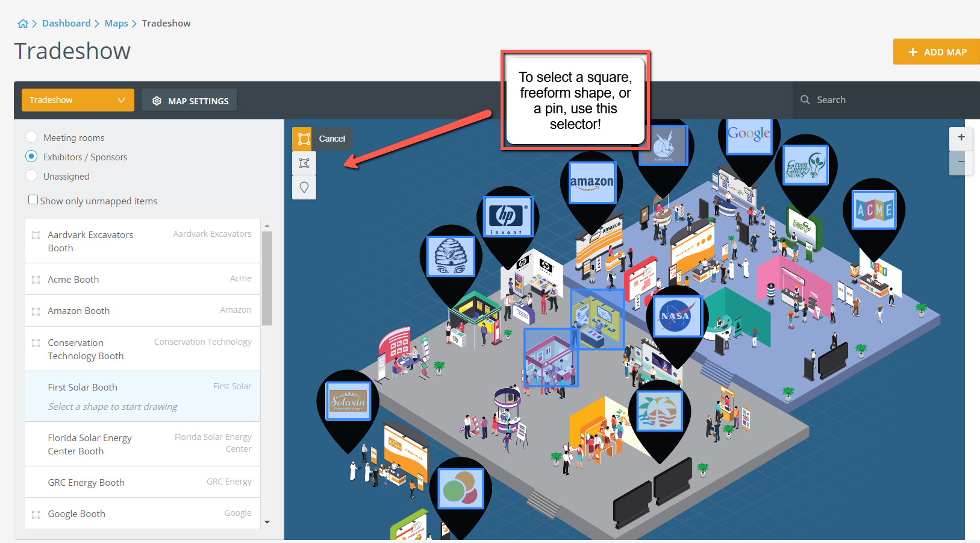Image resolution: width=980 pixels, height=543 pixels.
Task: Enable Show only unmapped items checkbox
Action: point(33,200)
